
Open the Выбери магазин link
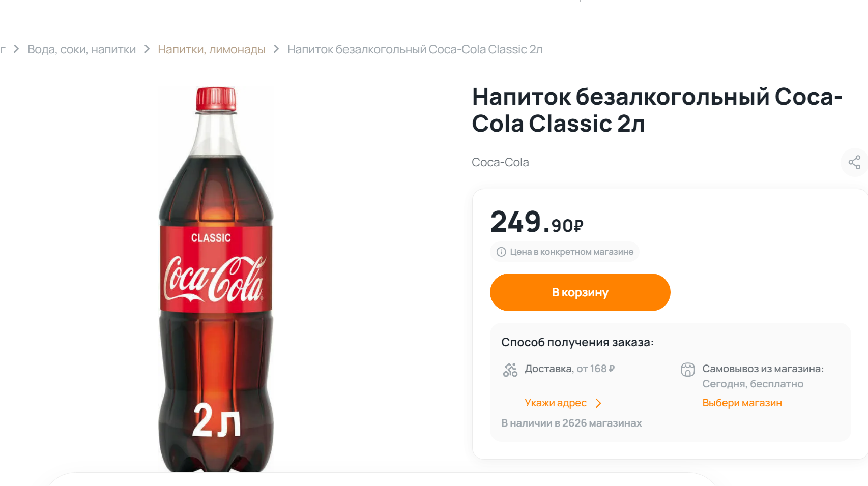tap(742, 403)
